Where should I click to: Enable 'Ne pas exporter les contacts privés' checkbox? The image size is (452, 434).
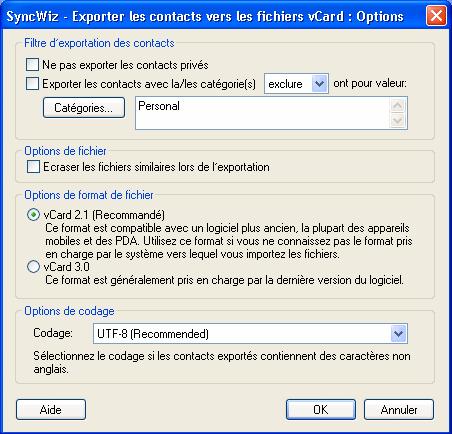32,64
